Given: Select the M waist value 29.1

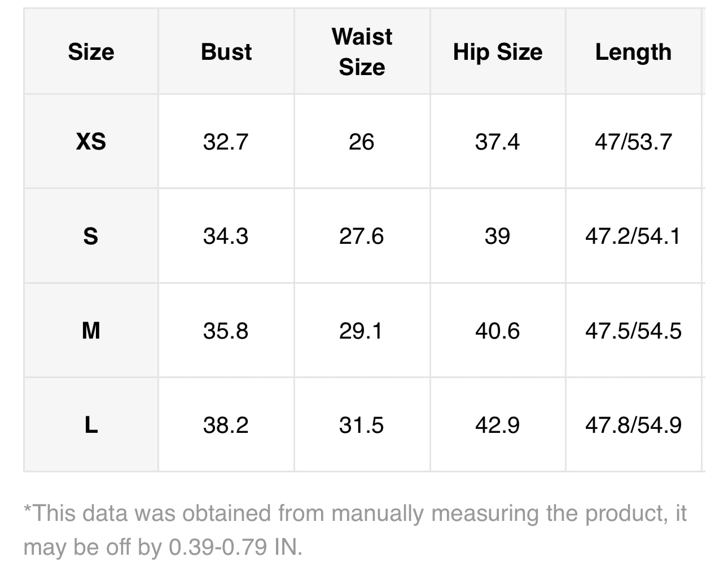Looking at the screenshot, I should [x=361, y=331].
